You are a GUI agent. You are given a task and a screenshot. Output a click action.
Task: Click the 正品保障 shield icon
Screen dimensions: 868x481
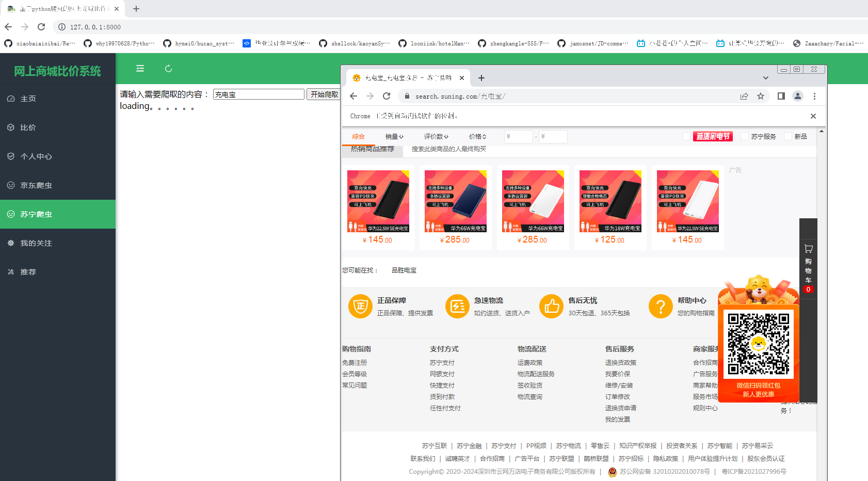click(361, 307)
